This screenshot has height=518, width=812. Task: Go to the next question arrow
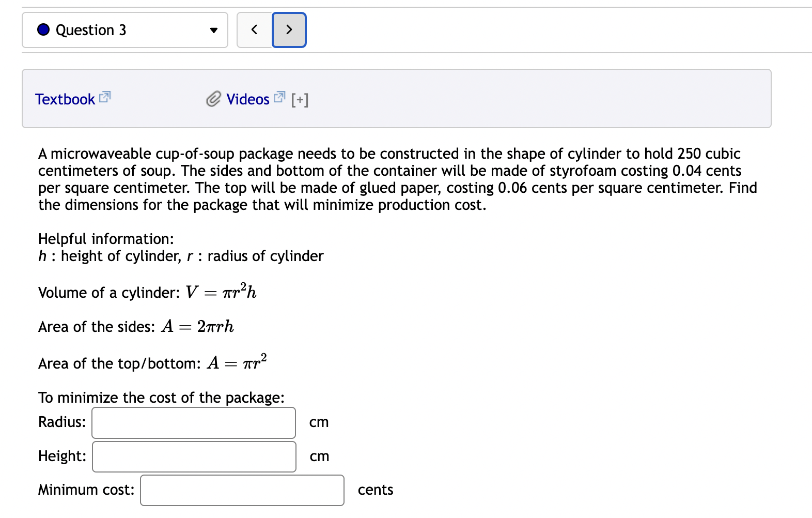[x=289, y=30]
